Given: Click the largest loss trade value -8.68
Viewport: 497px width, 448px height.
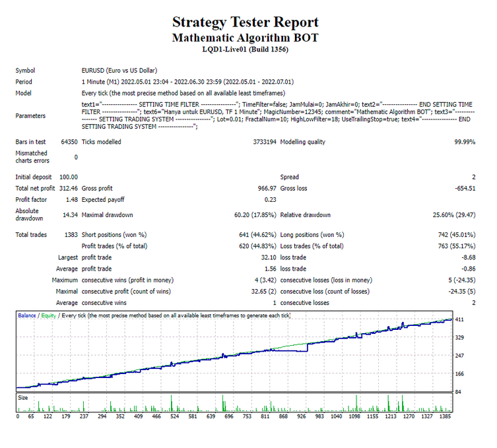Looking at the screenshot, I should click(469, 257).
